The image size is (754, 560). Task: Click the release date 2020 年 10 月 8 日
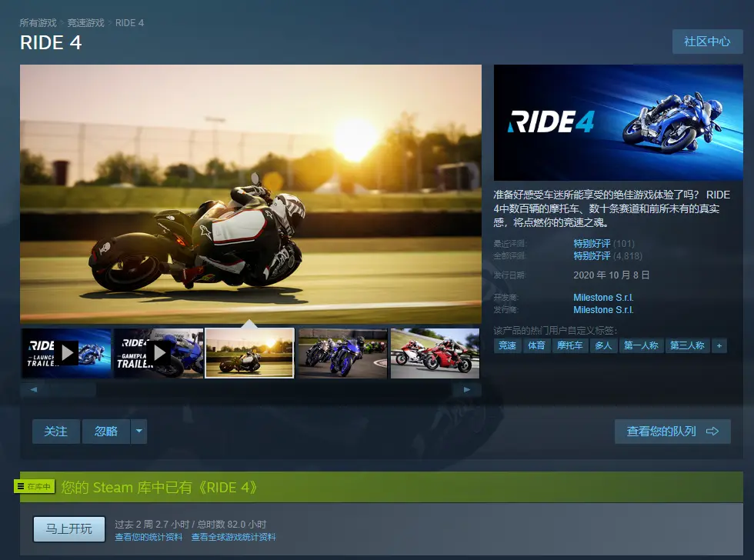click(x=611, y=275)
